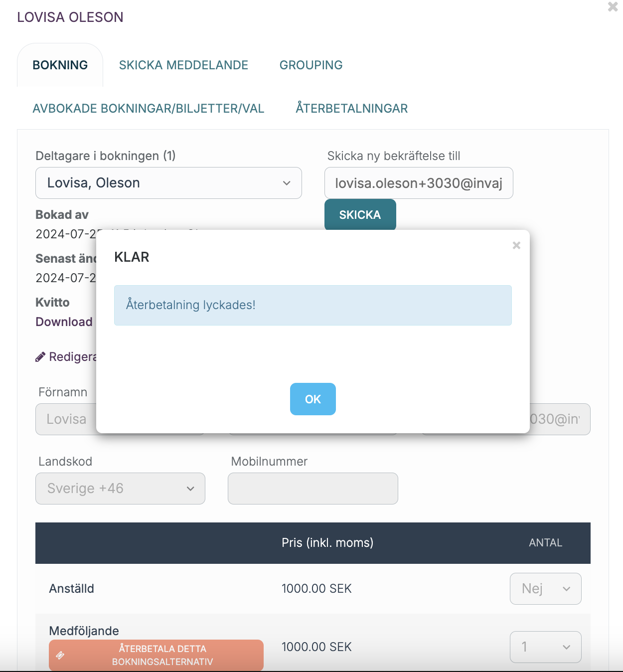Click the Förnamn field containing Lovisa
Viewport: 623px width, 672px height.
click(x=66, y=419)
